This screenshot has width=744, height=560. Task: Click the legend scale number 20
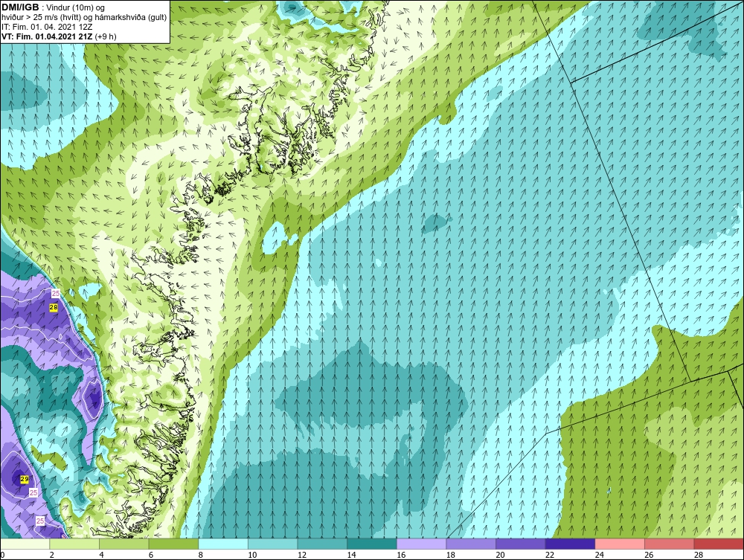click(x=500, y=555)
